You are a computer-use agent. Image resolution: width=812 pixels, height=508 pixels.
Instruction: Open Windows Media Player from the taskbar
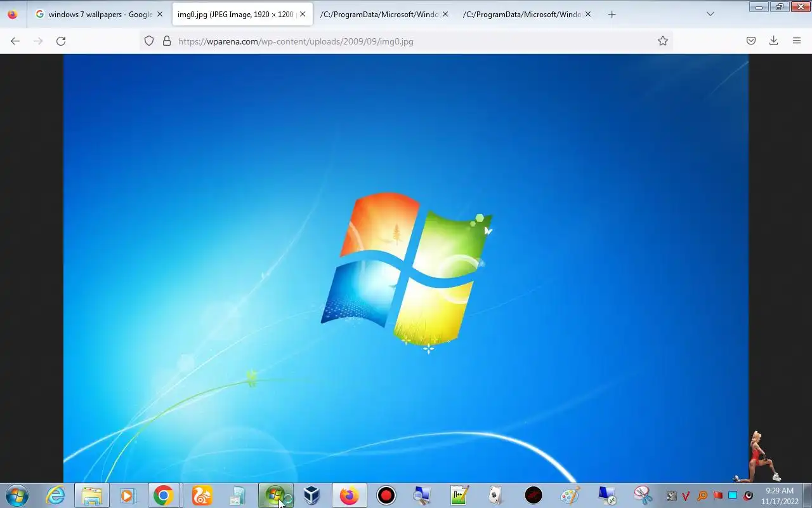(x=128, y=495)
